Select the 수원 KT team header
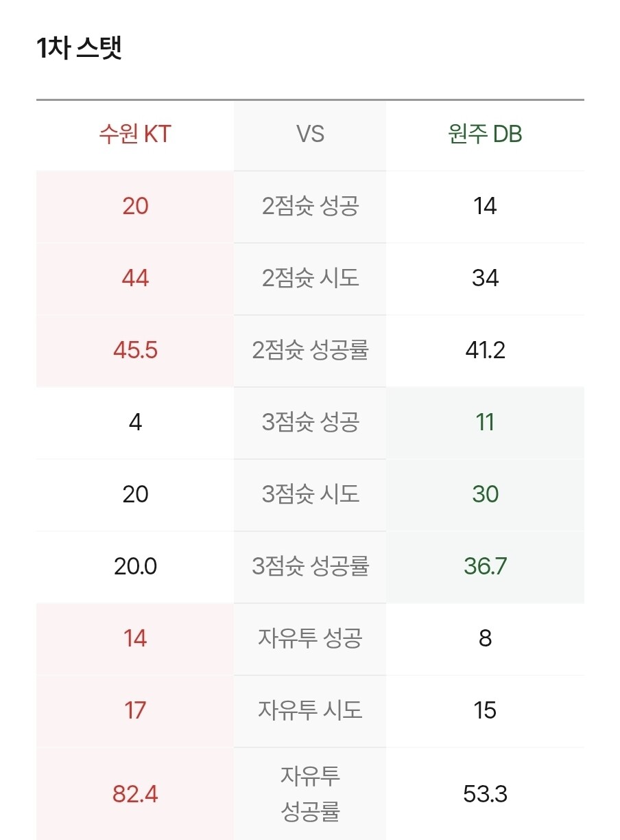 click(x=135, y=134)
